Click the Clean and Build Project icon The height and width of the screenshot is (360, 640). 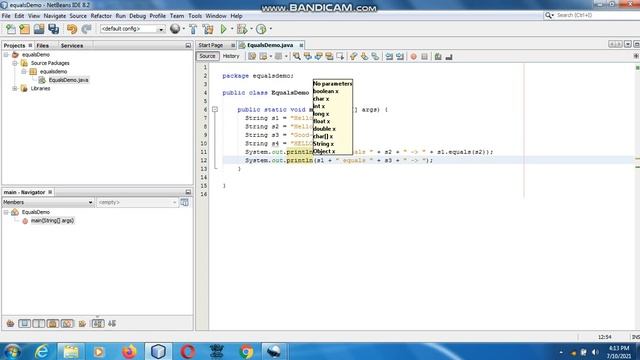click(208, 29)
